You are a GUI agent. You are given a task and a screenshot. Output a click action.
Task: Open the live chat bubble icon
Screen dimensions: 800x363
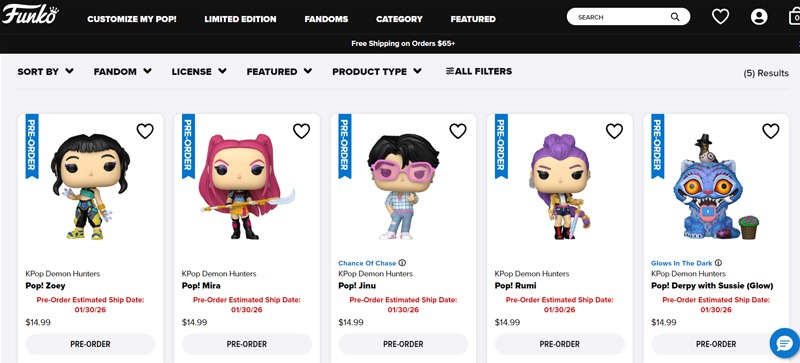click(784, 343)
